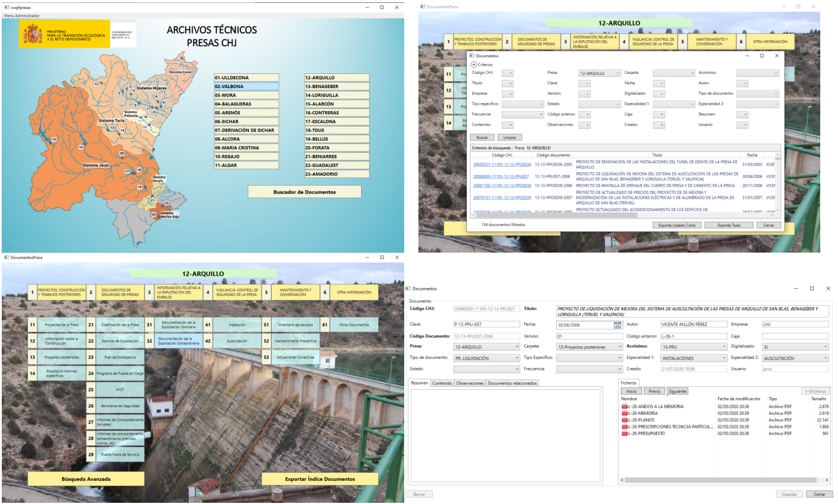Screen dimensions: 838x504
Task: Select the 09-MARIA CRISTINA dam entry
Action: coord(246,148)
